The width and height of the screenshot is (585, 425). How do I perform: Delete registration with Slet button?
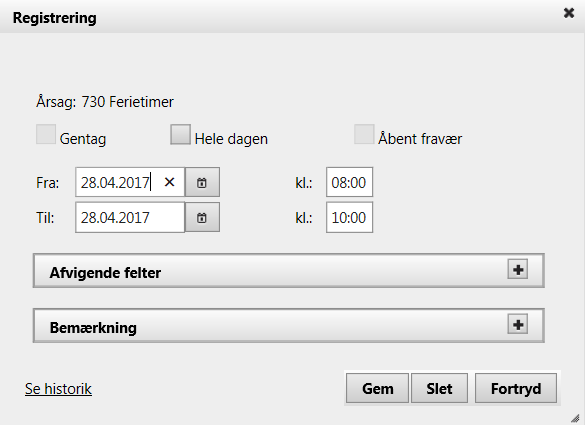(x=439, y=388)
